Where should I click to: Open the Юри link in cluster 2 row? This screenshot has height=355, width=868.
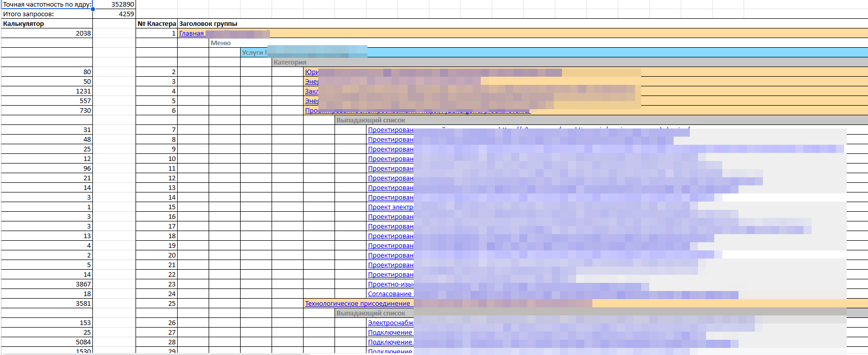pyautogui.click(x=312, y=72)
